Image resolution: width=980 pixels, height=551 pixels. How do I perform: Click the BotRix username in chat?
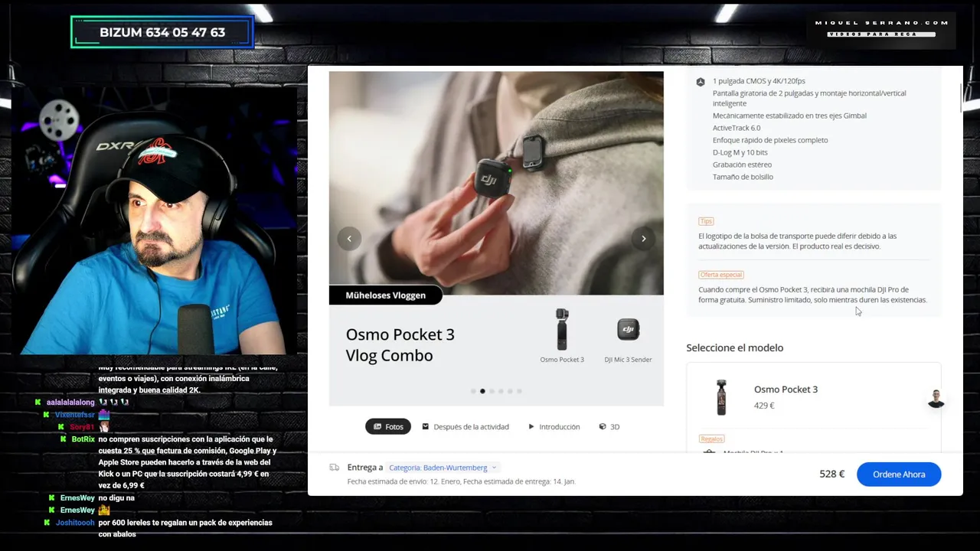coord(83,439)
